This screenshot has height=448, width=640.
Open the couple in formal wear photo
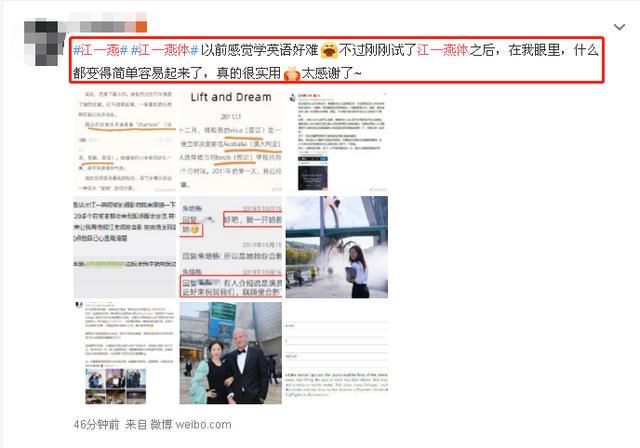pos(231,353)
